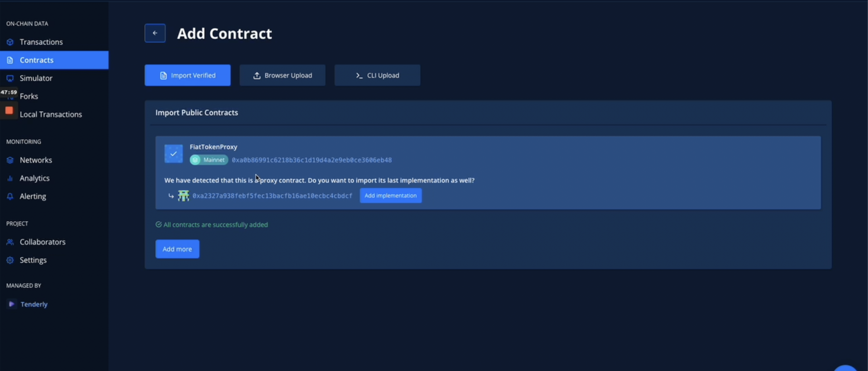The width and height of the screenshot is (868, 371).
Task: Click the Settings gear icon
Action: coord(10,260)
